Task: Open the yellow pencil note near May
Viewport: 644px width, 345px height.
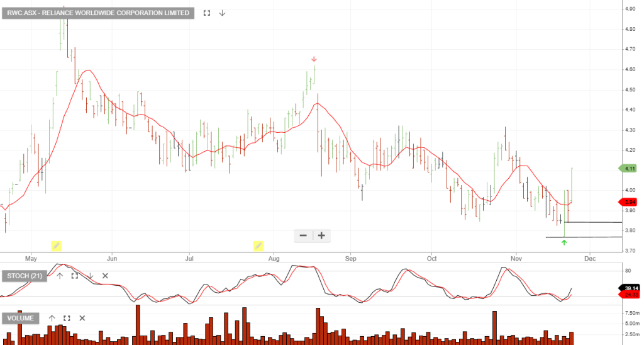Action: (55, 245)
